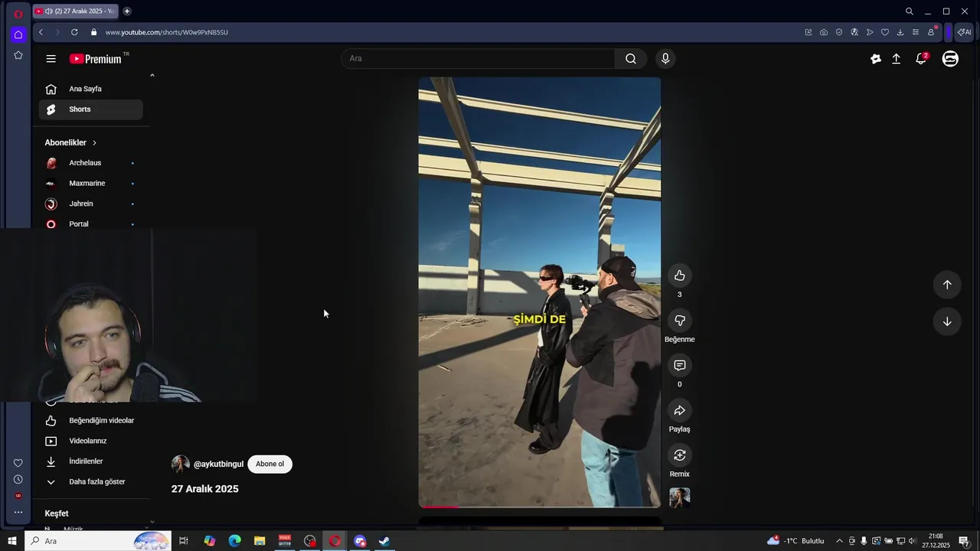Navigate back in the browser
This screenshot has width=980, height=551.
pos(41,32)
